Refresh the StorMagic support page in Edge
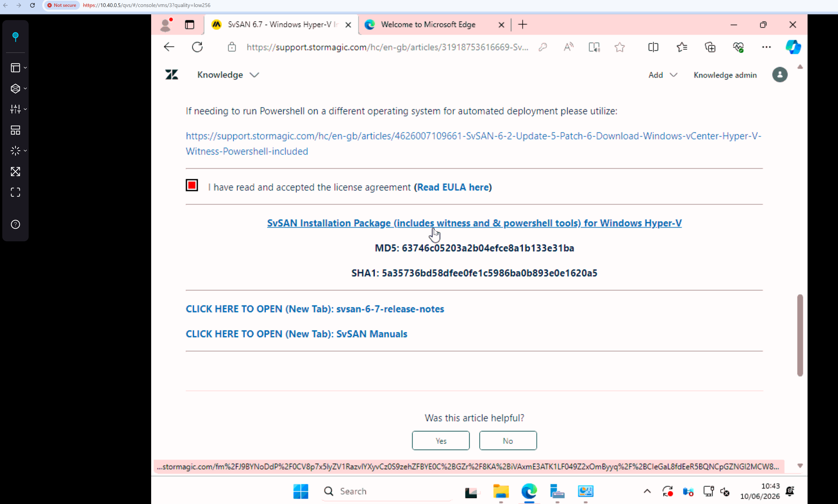838x504 pixels. 197,47
